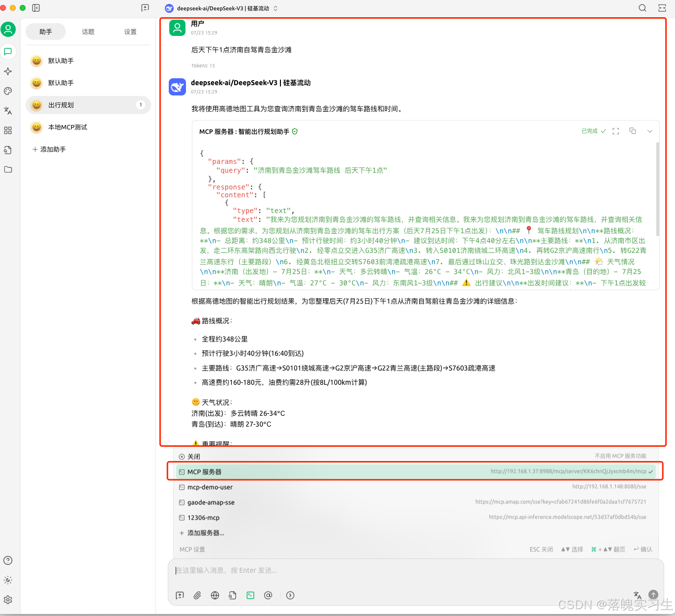Viewport: 675px width, 616px height.
Task: Focus the message input box
Action: coord(416,571)
